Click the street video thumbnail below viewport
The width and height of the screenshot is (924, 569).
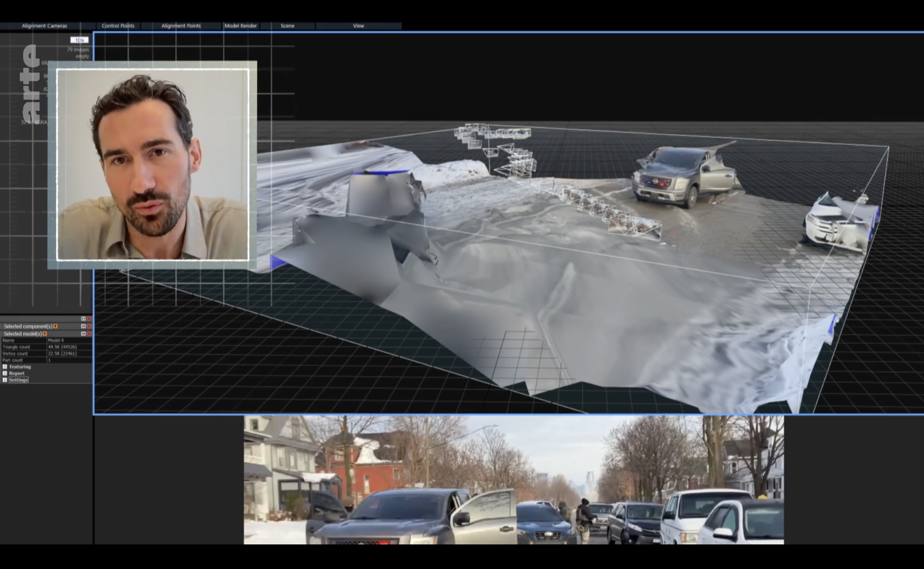(x=514, y=480)
